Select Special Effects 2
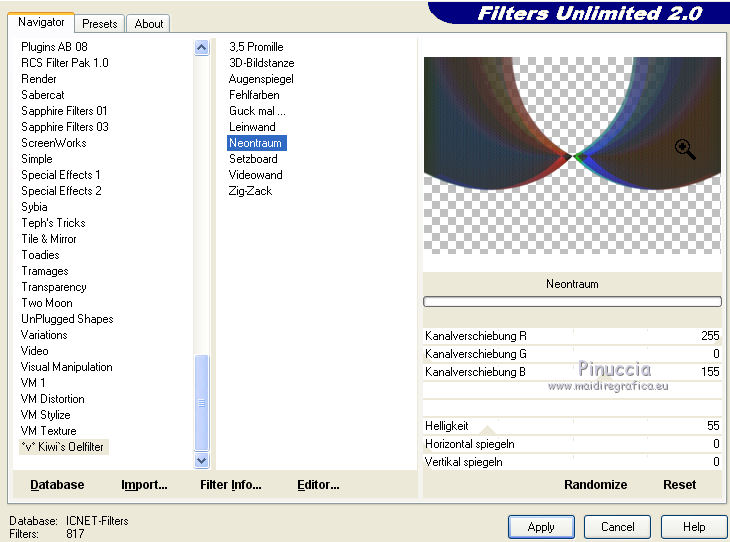 (x=61, y=191)
